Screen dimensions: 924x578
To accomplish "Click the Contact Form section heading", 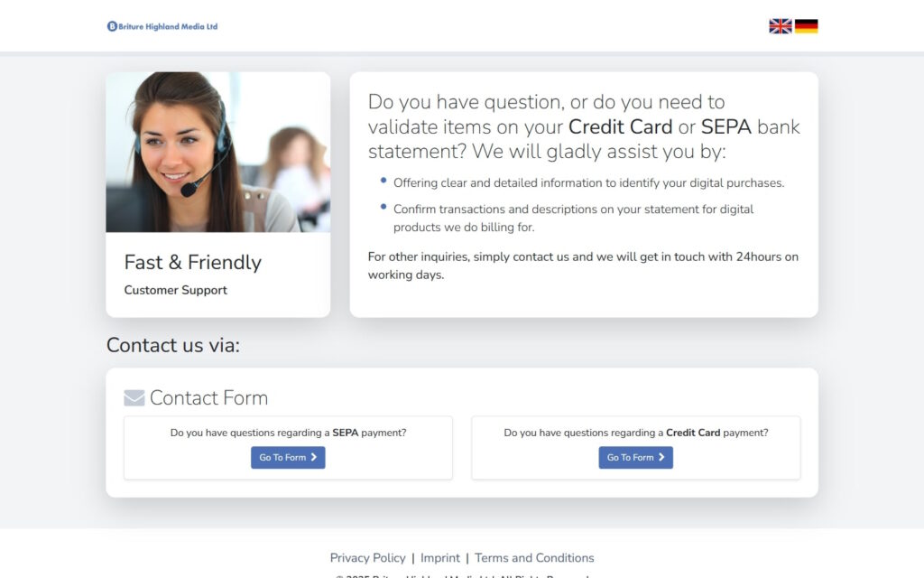I will (208, 398).
